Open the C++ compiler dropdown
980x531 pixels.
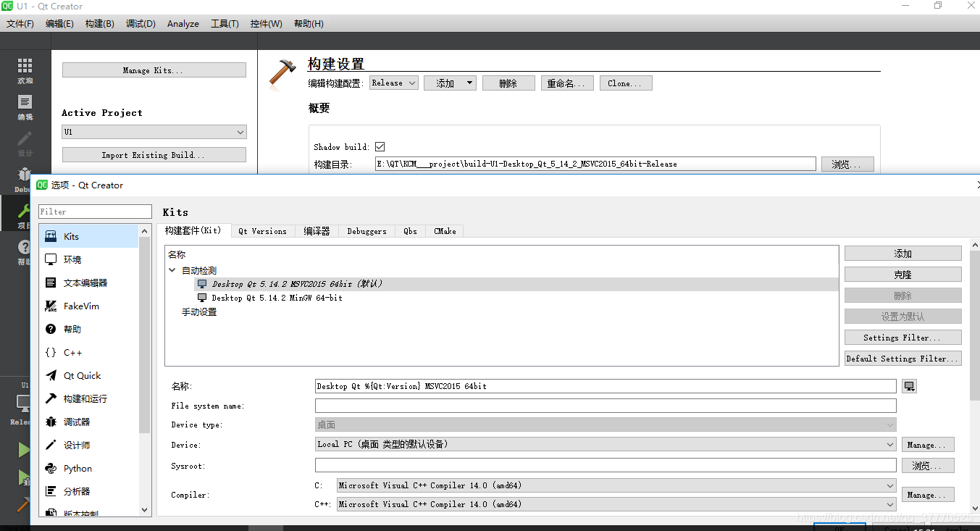pos(616,504)
